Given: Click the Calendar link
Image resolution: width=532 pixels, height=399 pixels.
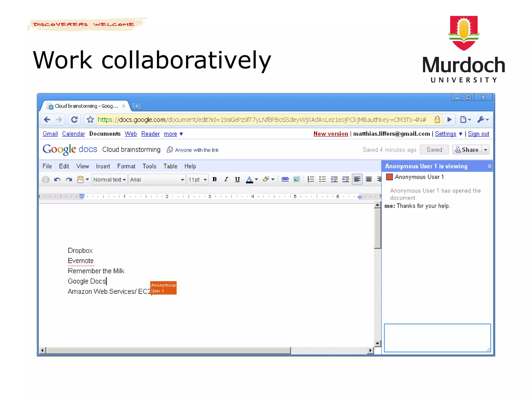Looking at the screenshot, I should coord(74,134).
